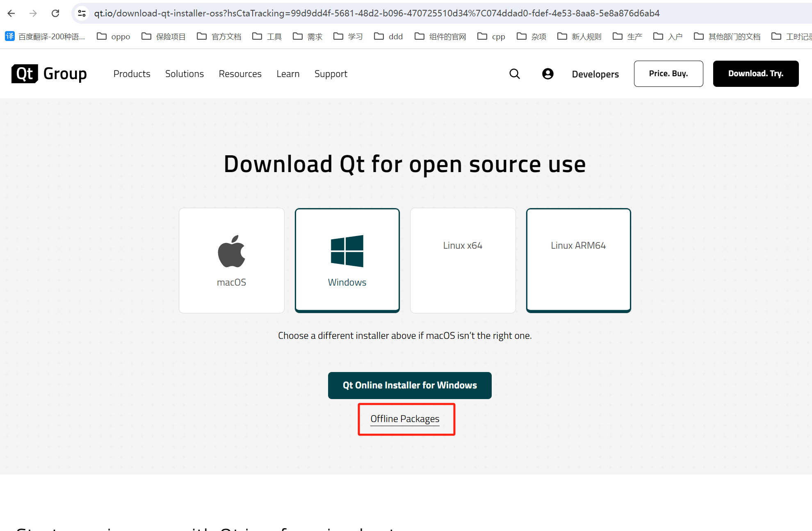Open the 工时记录 bookmark folder
Image resolution: width=812 pixels, height=531 pixels.
[791, 36]
